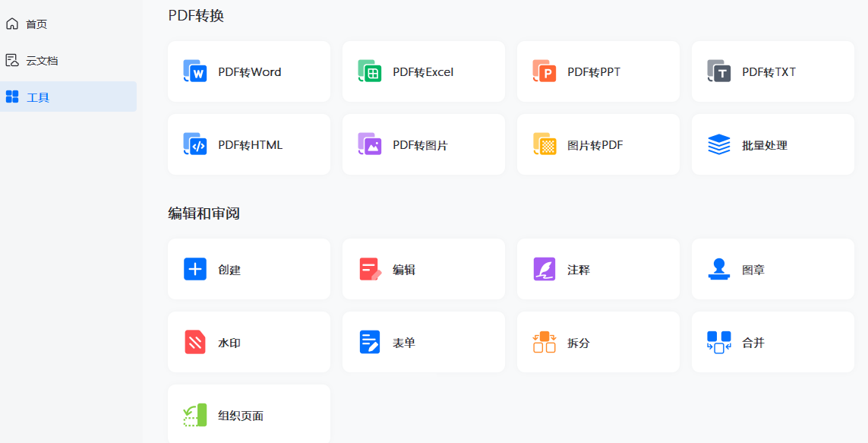Click the 工具 four-squares sidebar icon
The height and width of the screenshot is (443, 868).
(x=11, y=97)
